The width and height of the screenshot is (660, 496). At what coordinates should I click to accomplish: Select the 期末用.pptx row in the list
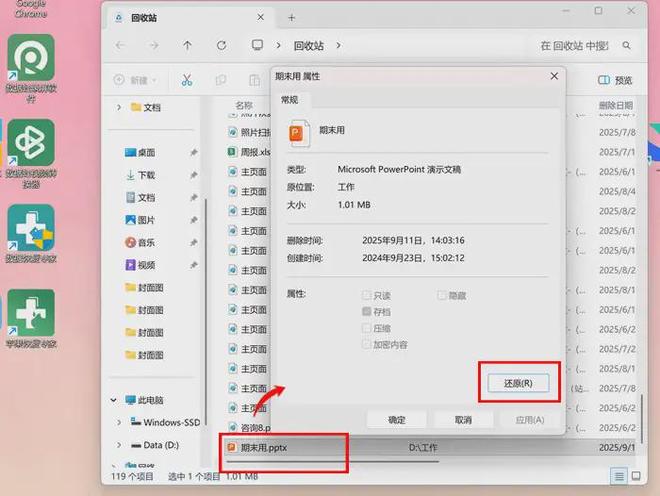430,448
